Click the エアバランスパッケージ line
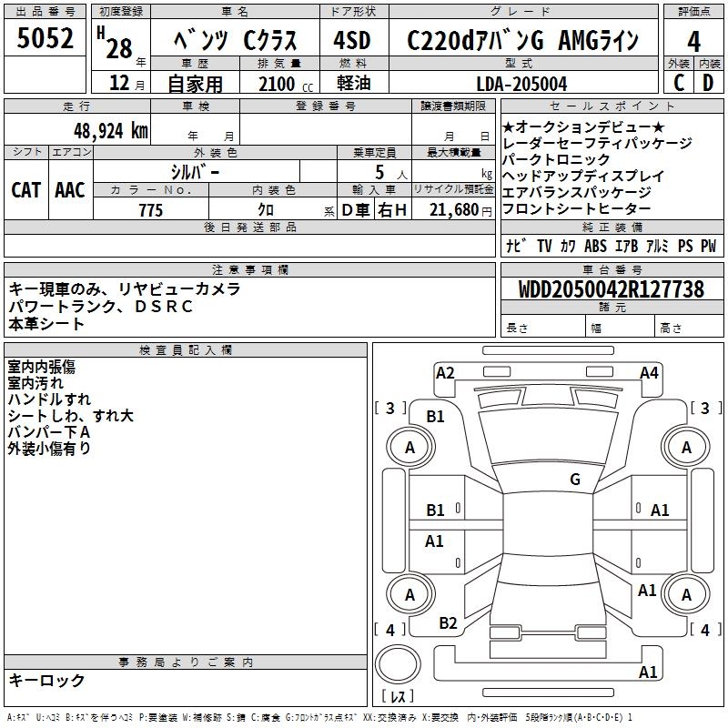 pos(577,192)
